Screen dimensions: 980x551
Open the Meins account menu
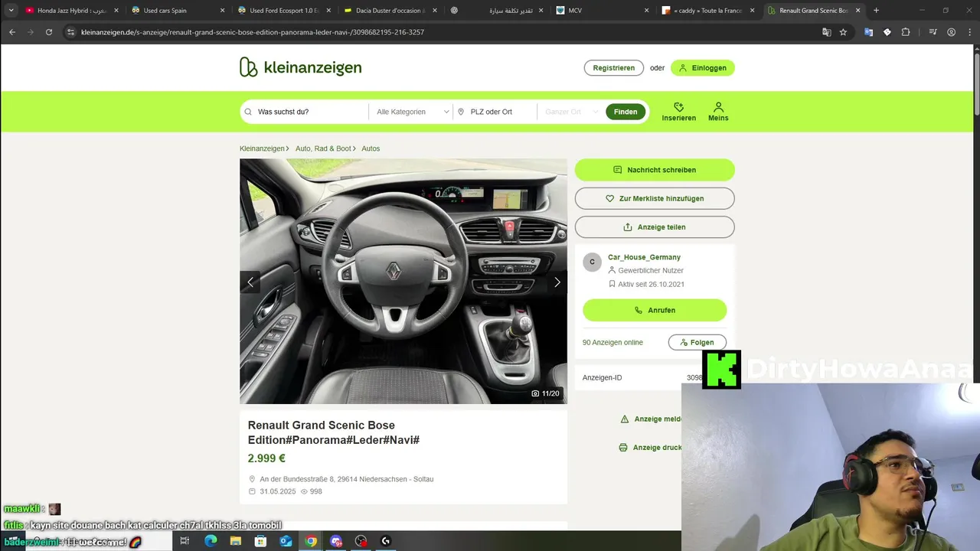pyautogui.click(x=718, y=112)
